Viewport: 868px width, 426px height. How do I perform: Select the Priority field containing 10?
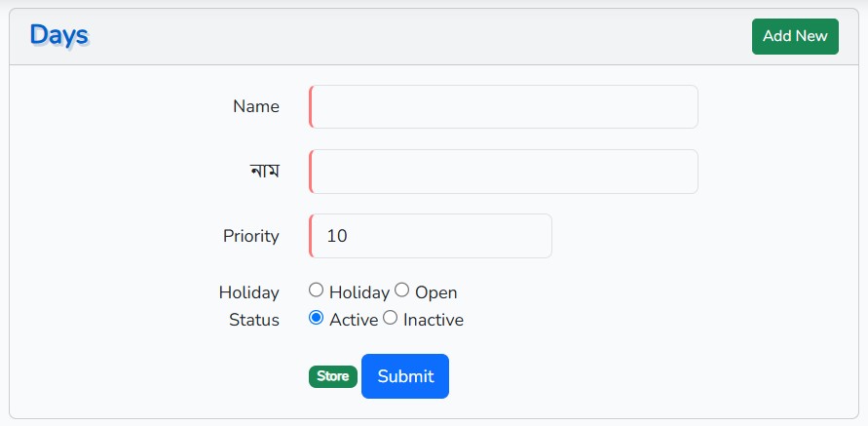[x=431, y=236]
